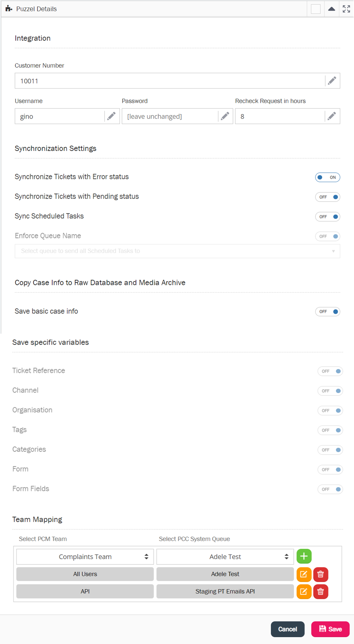Edit the All Users mapping row
This screenshot has height=644, width=354.
point(304,574)
